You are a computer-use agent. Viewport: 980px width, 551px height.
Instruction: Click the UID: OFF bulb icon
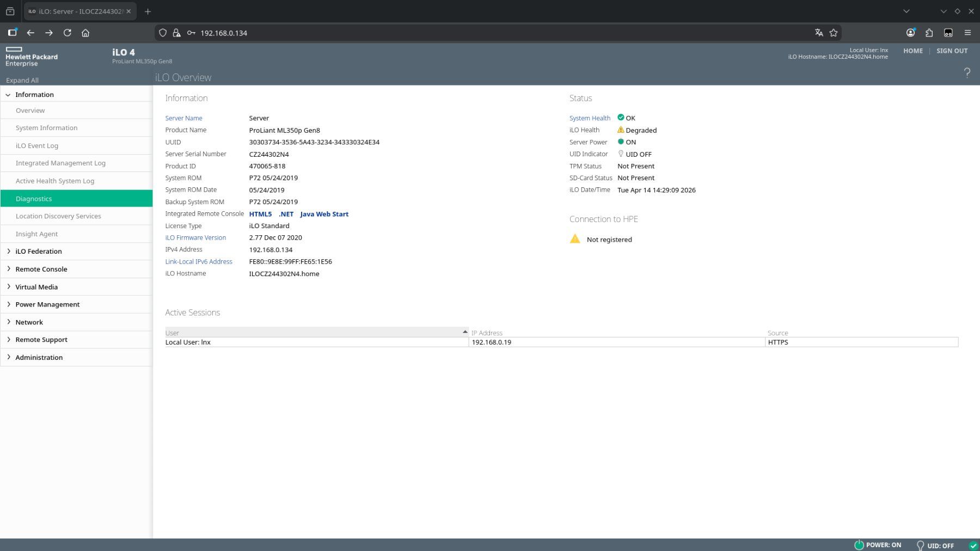tap(920, 546)
